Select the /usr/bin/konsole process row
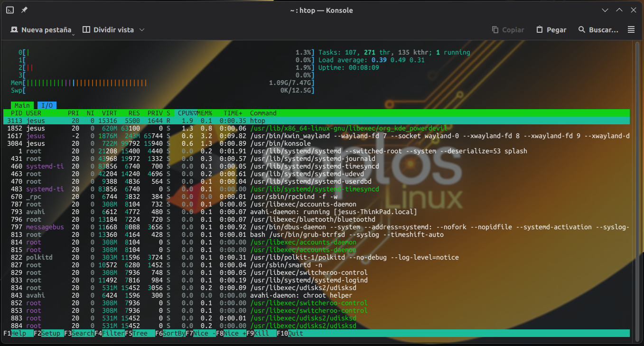Viewport: 644px width, 346px height. click(317, 143)
